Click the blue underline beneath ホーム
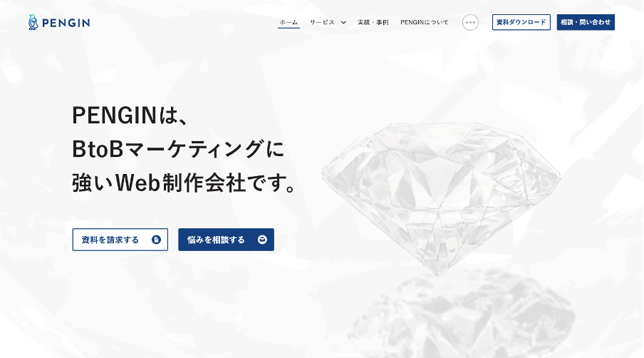The image size is (644, 358). click(x=289, y=28)
